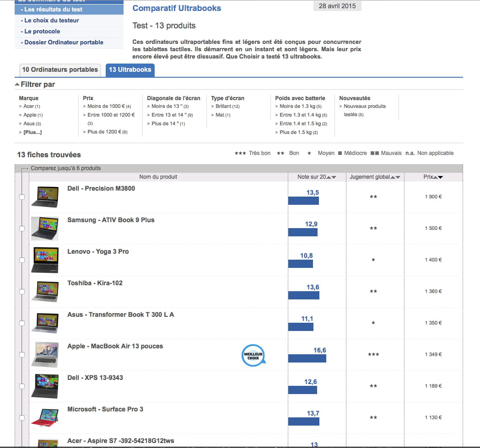Image resolution: width=480 pixels, height=448 pixels.
Task: Click the Toshiba Kira-102 thumbnail image
Action: pyautogui.click(x=45, y=292)
